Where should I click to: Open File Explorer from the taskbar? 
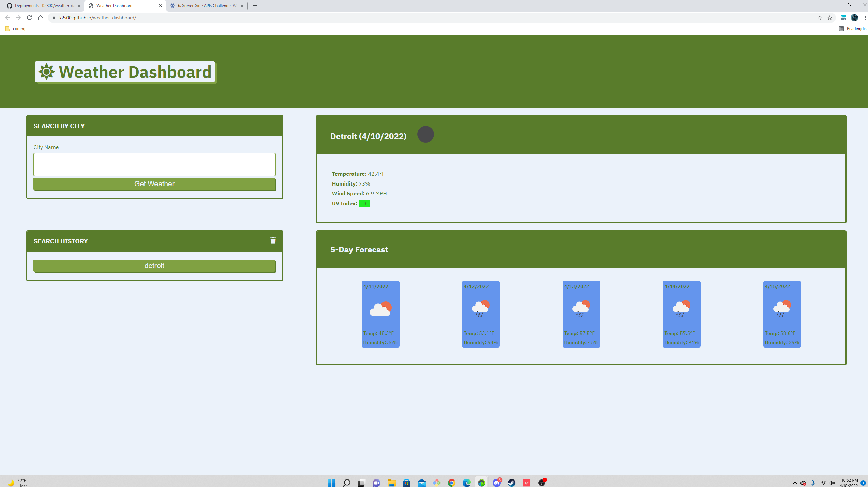click(x=391, y=483)
